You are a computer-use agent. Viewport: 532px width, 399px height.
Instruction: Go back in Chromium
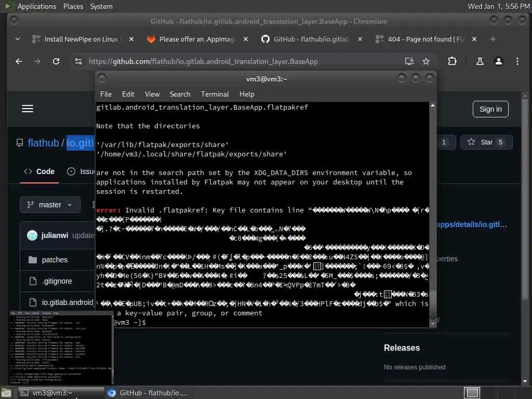(19, 61)
